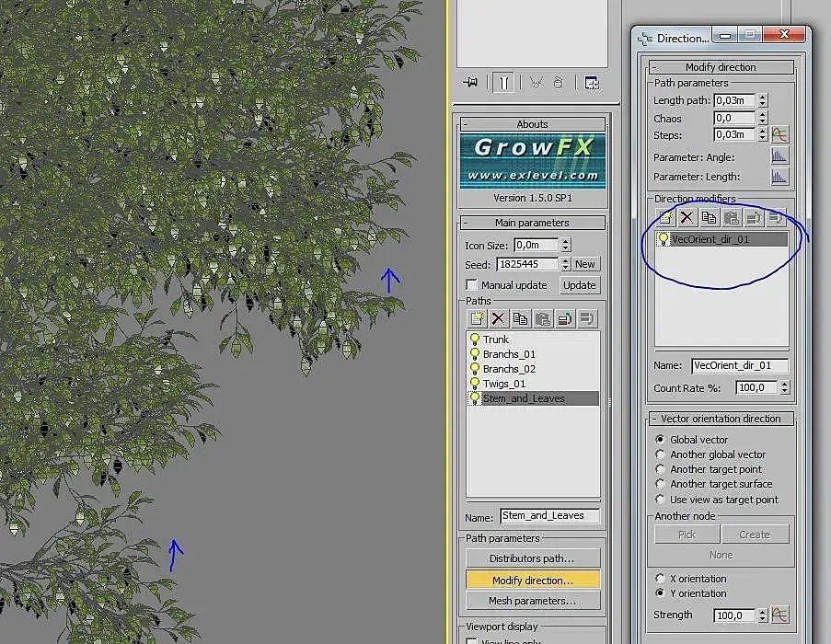831x644 pixels.
Task: Click Steps spinner arrows
Action: point(763,134)
